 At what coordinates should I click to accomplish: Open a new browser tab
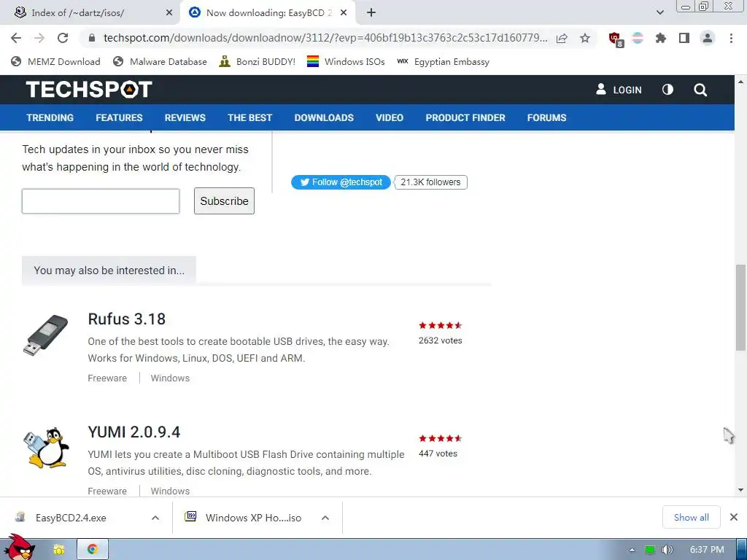[x=371, y=13]
